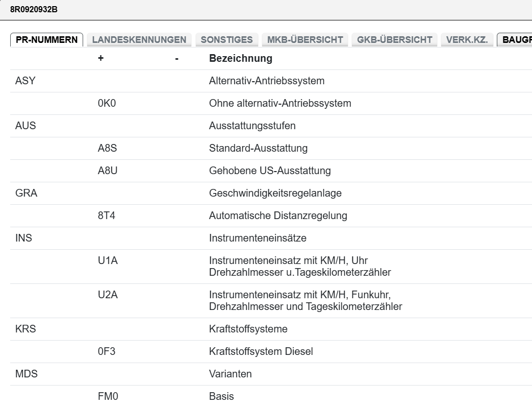Select the INS category row
Image resolution: width=532 pixels, height=407 pixels.
(x=24, y=238)
